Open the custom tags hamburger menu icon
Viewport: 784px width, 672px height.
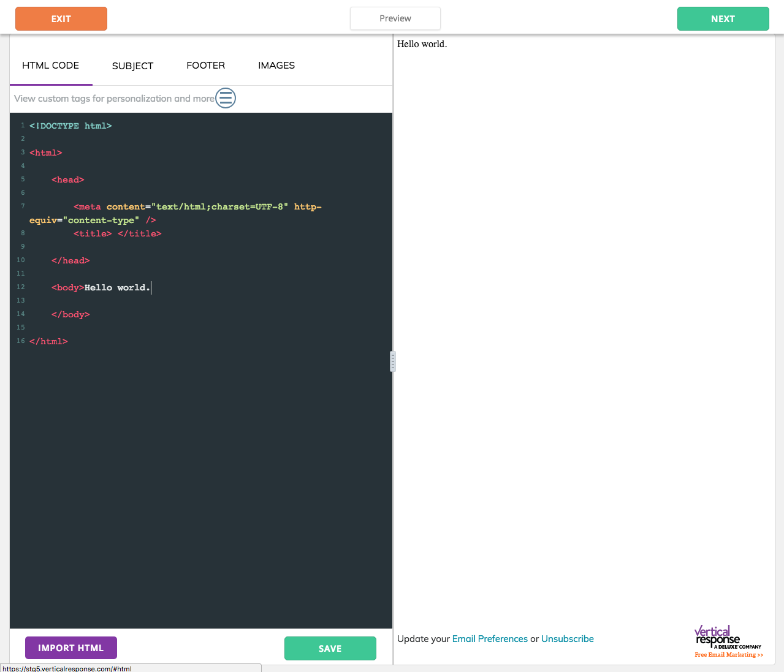click(x=226, y=98)
